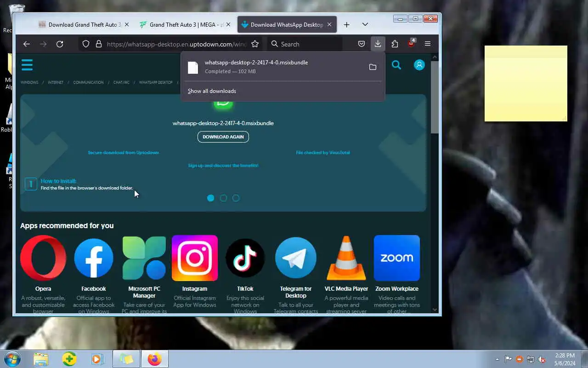The image size is (588, 368).
Task: Click the Uptodown search magnifier icon
Action: point(396,65)
